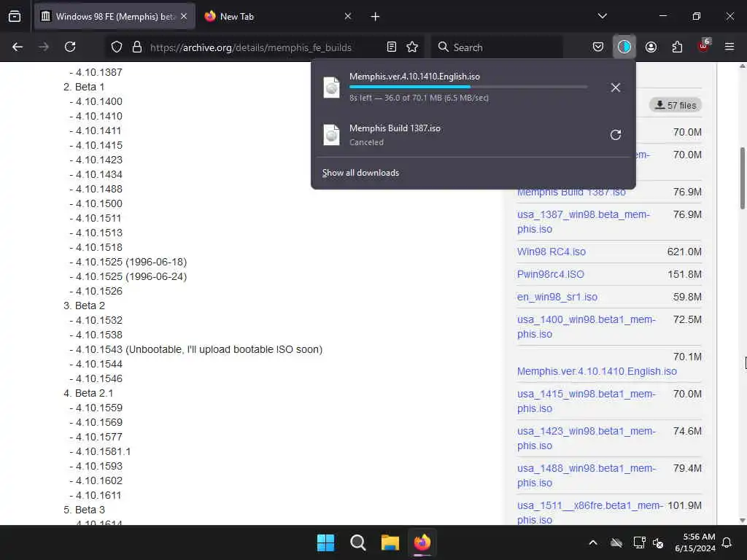Click the 5. Beta 3 heading
This screenshot has height=560, width=747.
(x=84, y=510)
